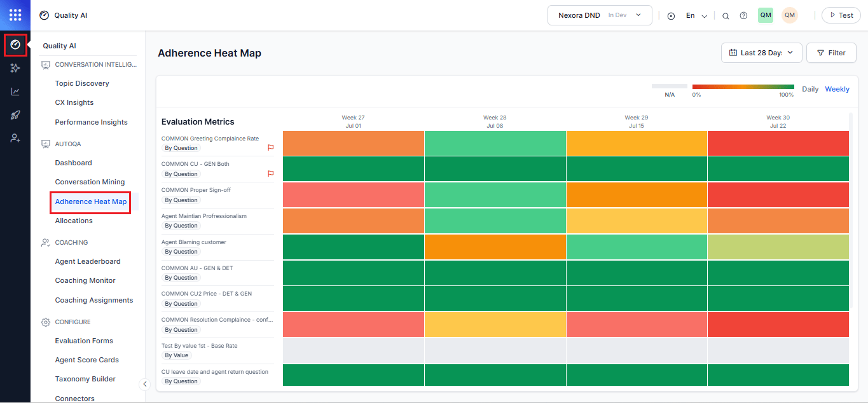Open the add user icon in left rail
Viewport: 868px width, 403px height.
pyautogui.click(x=15, y=138)
